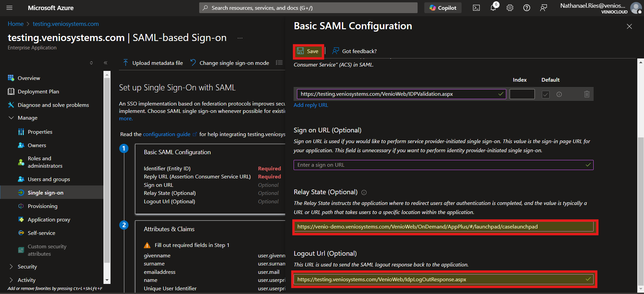Click the up/down sort arrows in the sidebar
Image resolution: width=644 pixels, height=294 pixels.
coord(91,63)
